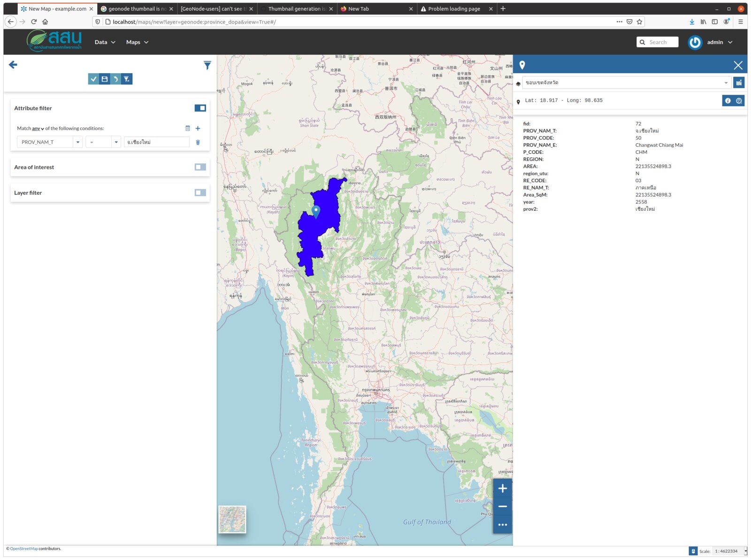Open more map tools via the three dots button
Image resolution: width=751 pixels, height=560 pixels.
pyautogui.click(x=502, y=525)
